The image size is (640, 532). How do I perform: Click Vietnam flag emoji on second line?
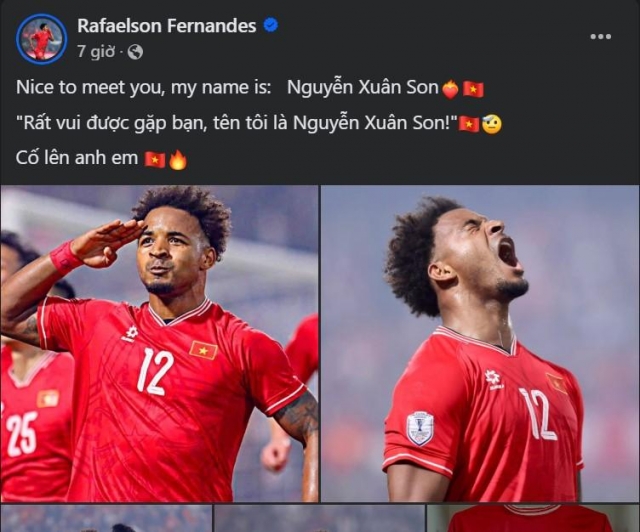(x=469, y=124)
